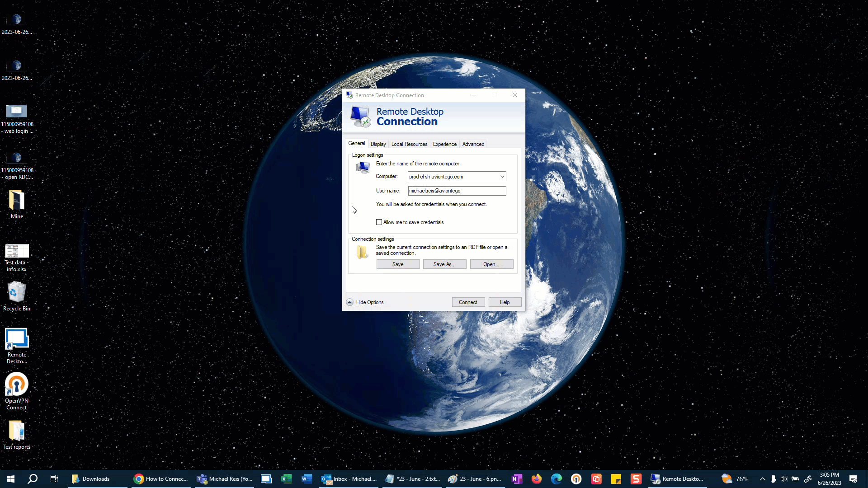Switch to Chrome How to Connect window
868x488 pixels.
161,479
